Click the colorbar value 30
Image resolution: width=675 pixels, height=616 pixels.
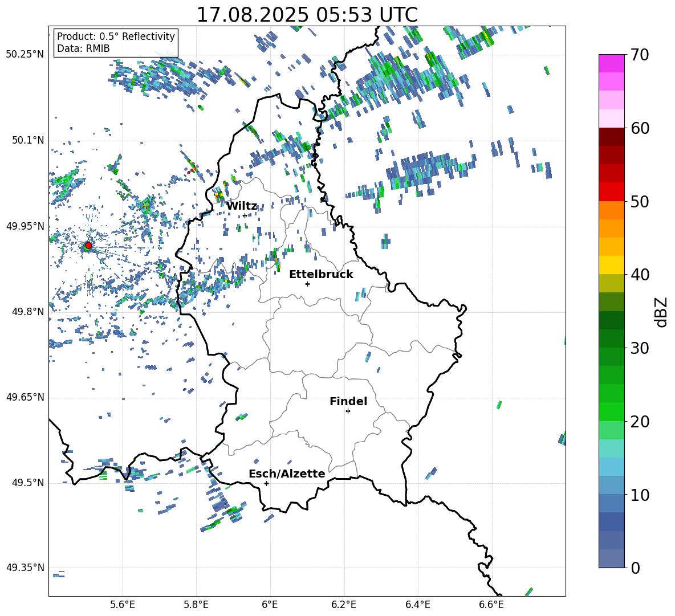640,348
